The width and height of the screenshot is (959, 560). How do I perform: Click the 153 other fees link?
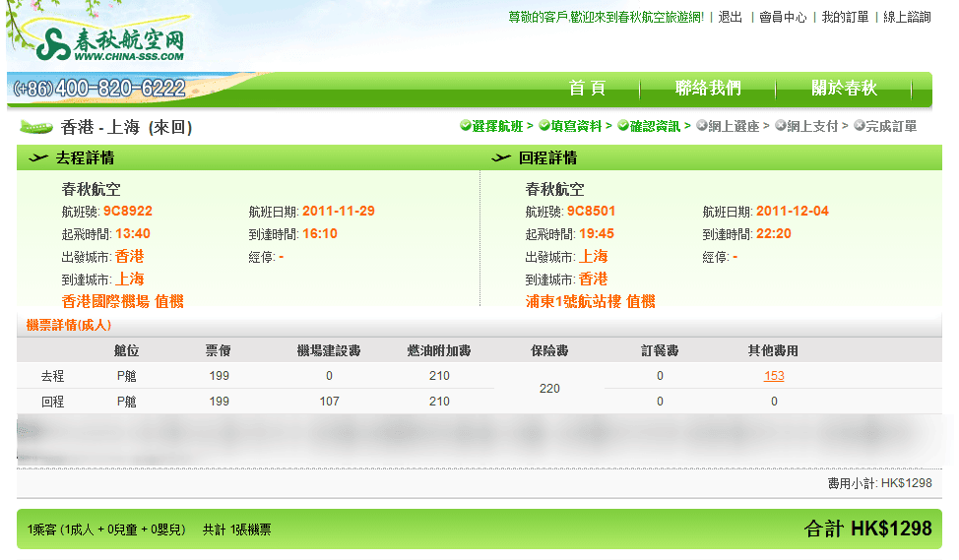(774, 376)
